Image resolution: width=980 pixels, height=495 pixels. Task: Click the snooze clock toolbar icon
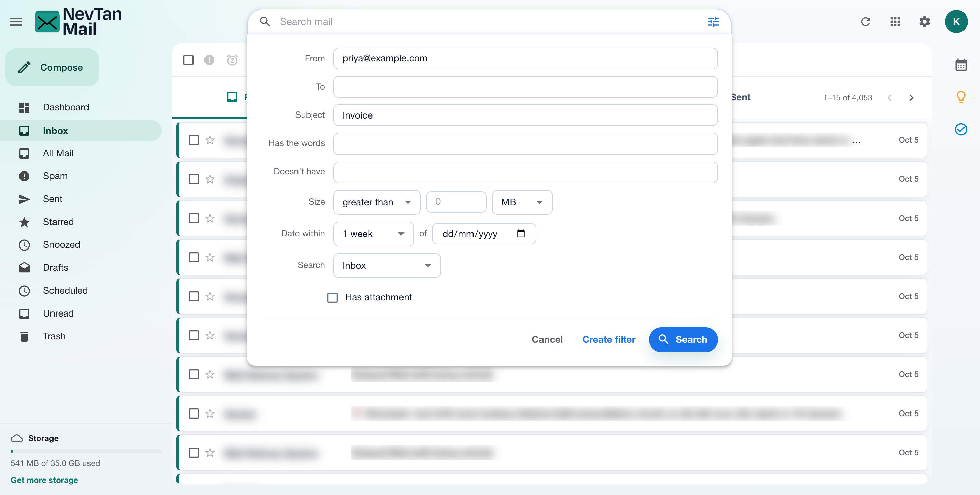232,60
